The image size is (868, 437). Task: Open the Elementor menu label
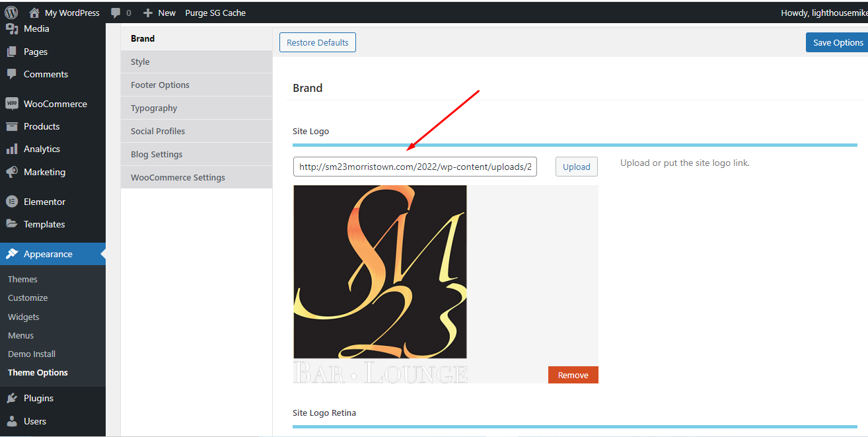(44, 202)
